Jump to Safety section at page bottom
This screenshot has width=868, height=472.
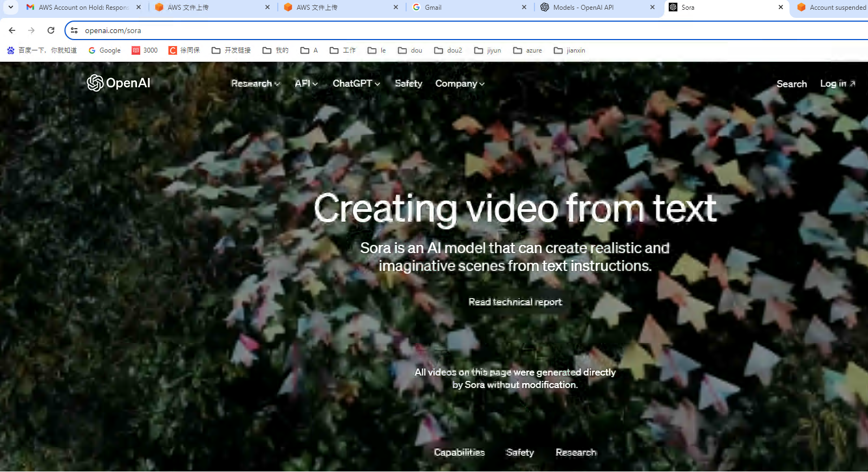[520, 452]
